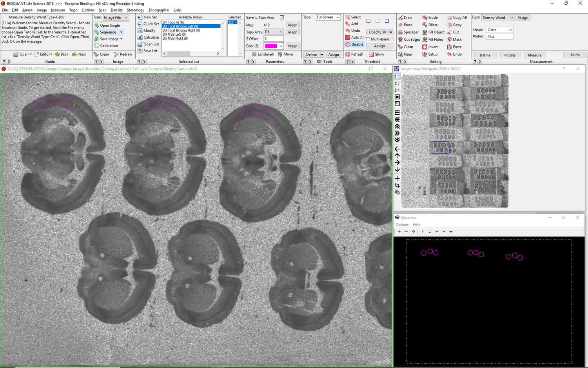Click the navigator crop icon
Screen dimensions: 588x368
(x=397, y=185)
